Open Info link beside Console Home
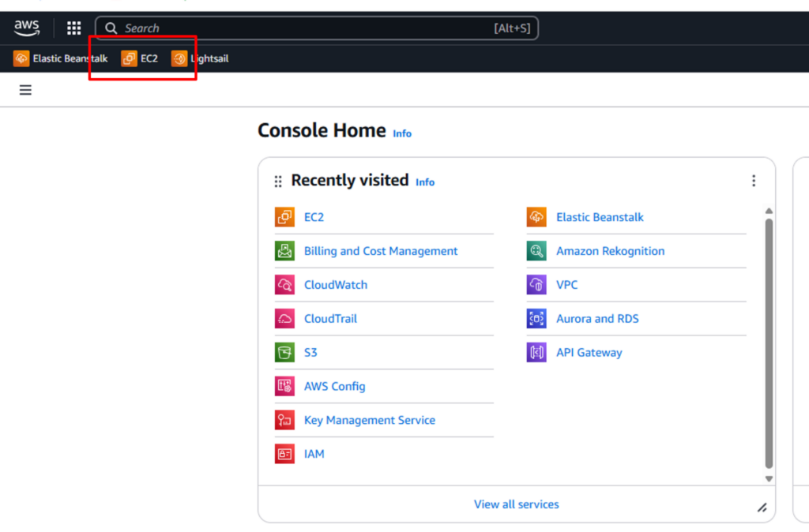 point(402,133)
